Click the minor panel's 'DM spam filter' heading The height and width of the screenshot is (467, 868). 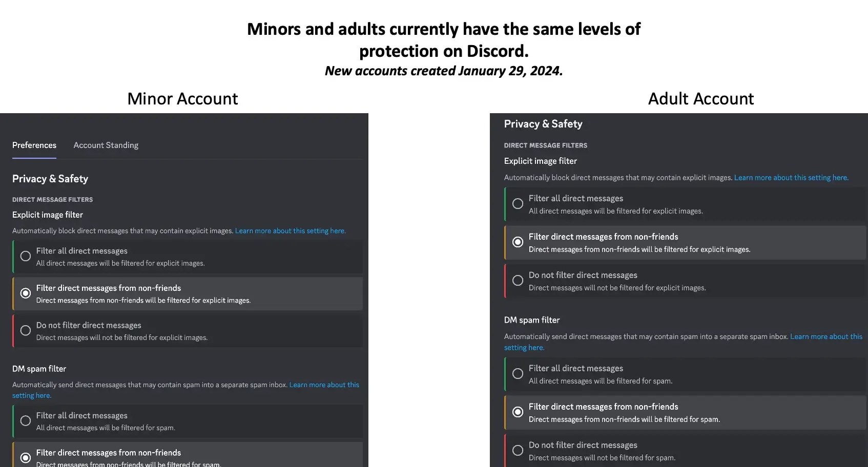click(x=39, y=369)
